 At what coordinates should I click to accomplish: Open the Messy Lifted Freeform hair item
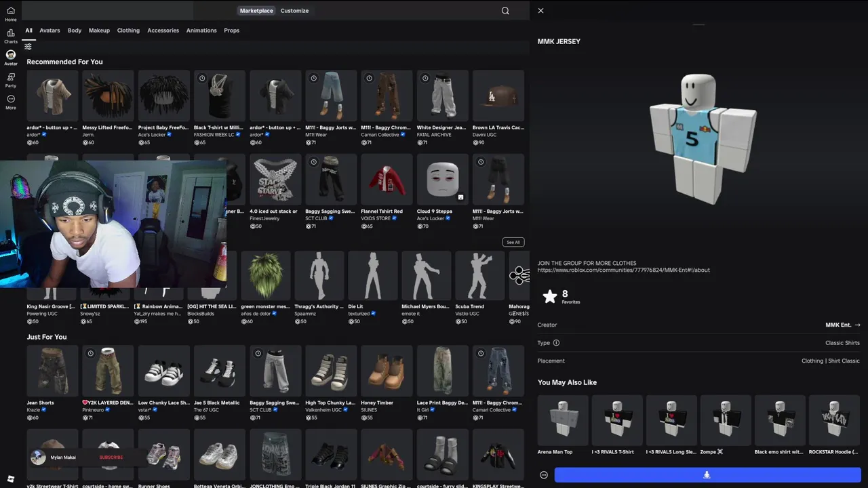(x=108, y=108)
